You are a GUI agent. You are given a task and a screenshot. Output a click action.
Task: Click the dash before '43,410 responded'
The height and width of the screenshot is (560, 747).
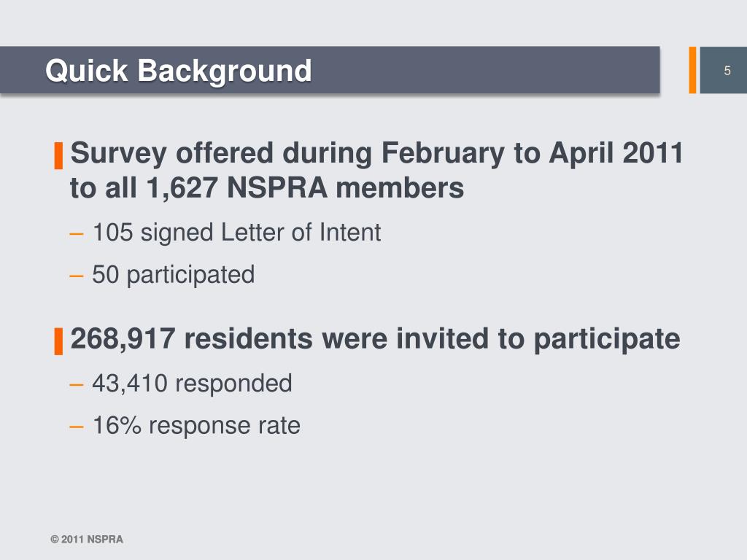coord(76,385)
